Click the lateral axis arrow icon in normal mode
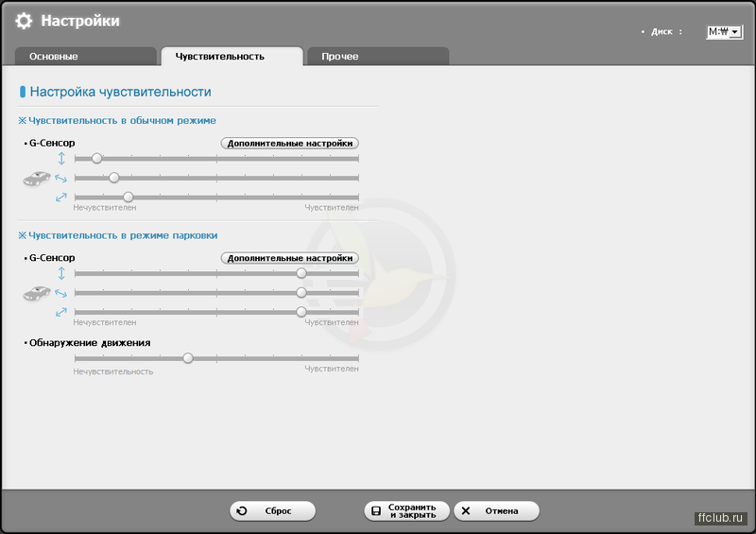The width and height of the screenshot is (756, 534). coord(60,178)
